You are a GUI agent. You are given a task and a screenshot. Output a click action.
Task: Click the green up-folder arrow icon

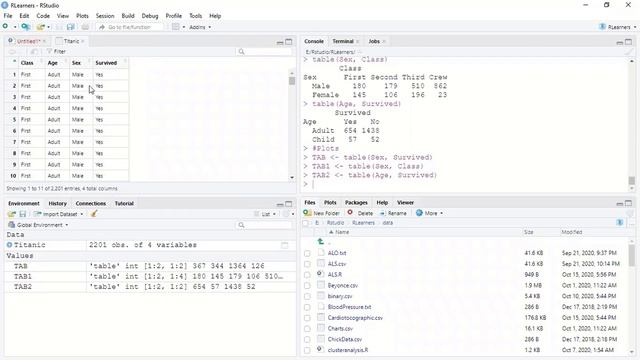point(321,242)
